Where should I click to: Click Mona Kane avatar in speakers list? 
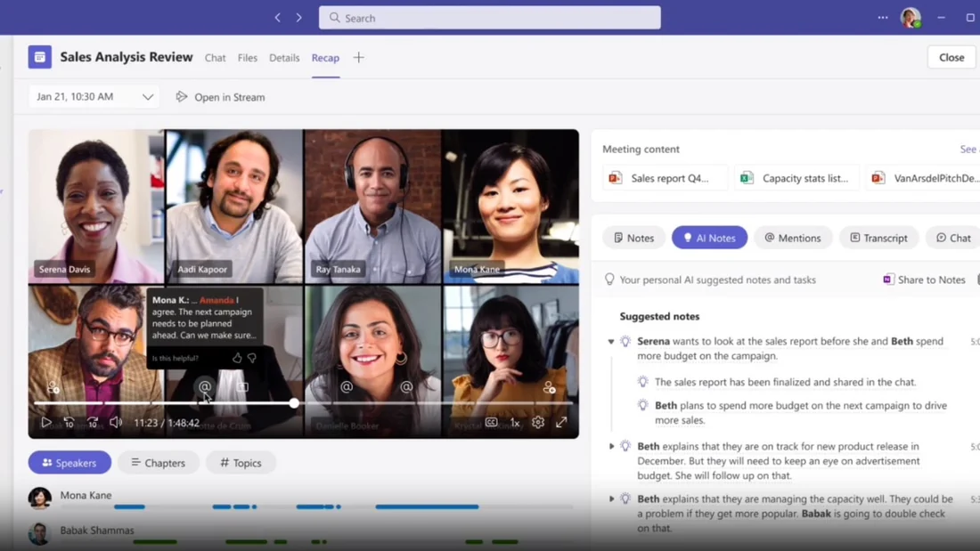tap(39, 498)
